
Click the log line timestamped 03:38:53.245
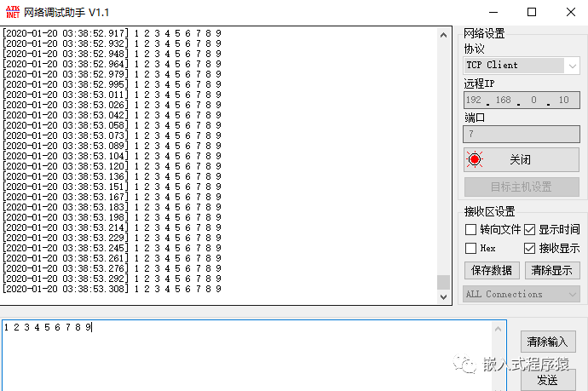[x=112, y=248]
